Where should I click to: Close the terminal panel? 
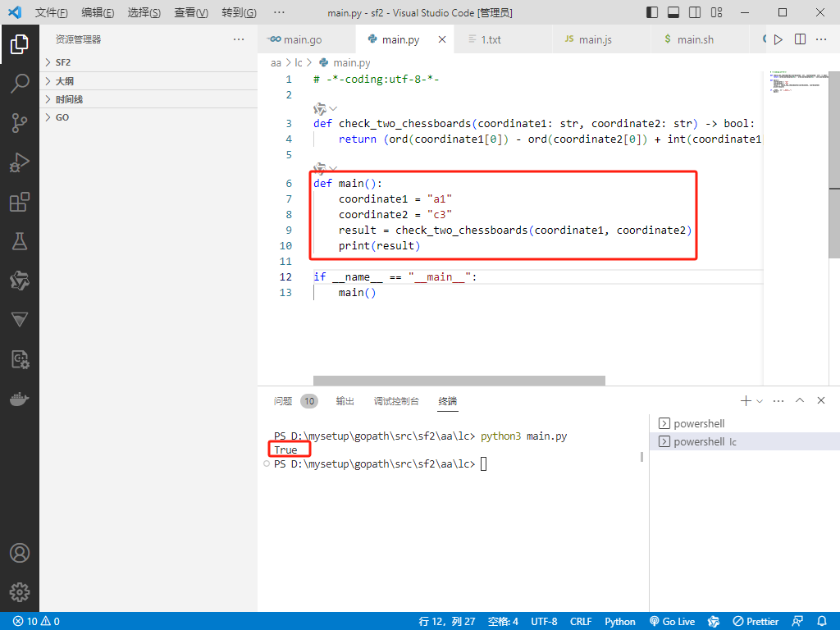click(820, 400)
